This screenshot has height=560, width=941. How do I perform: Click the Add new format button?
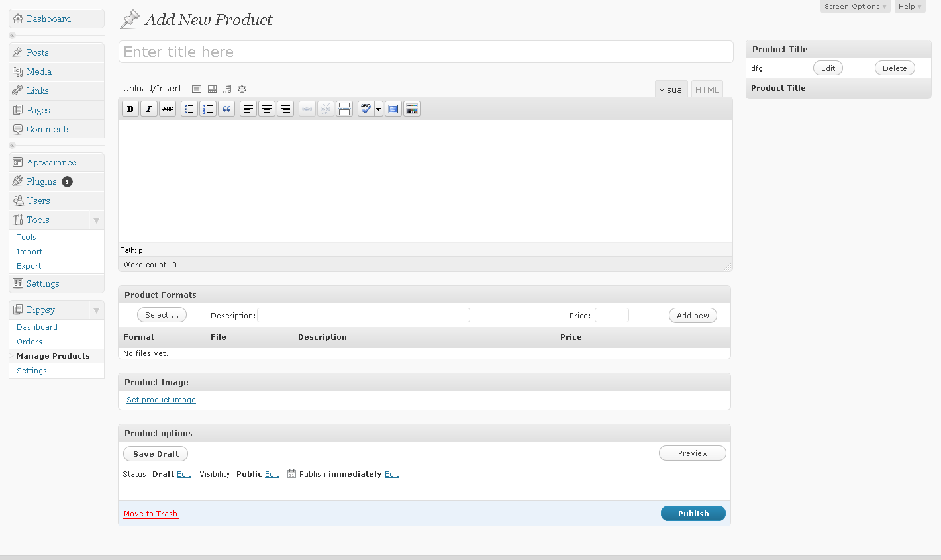click(693, 316)
